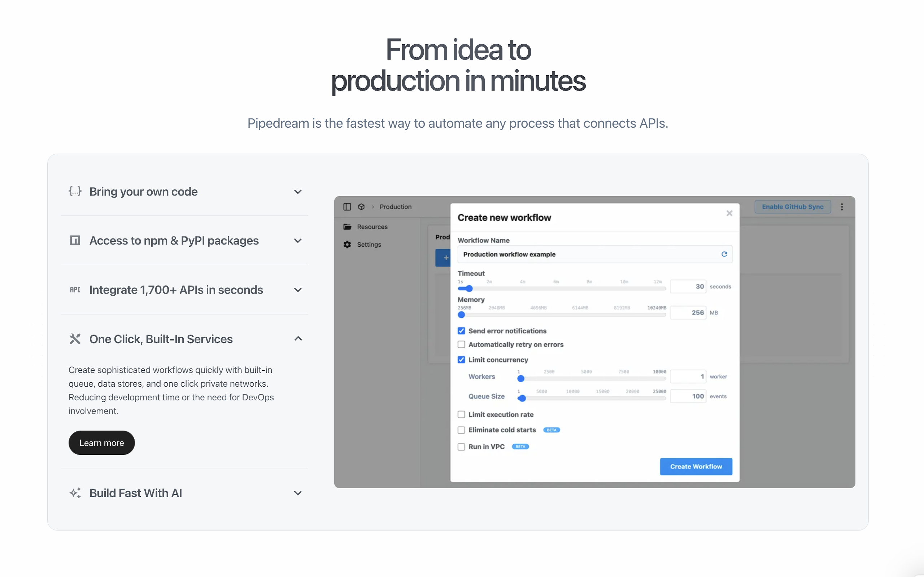Collapse the One Click, Built-In Services section
Screen dimensions: 924x577
298,339
